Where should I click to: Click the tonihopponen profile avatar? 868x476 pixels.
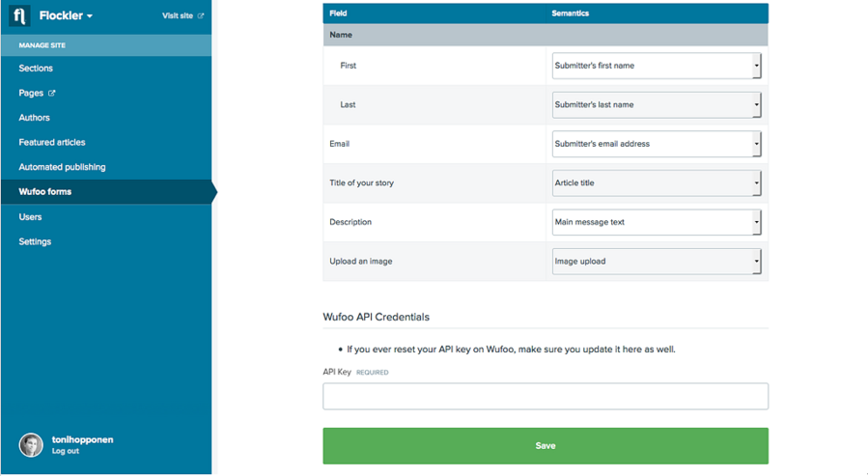click(31, 445)
